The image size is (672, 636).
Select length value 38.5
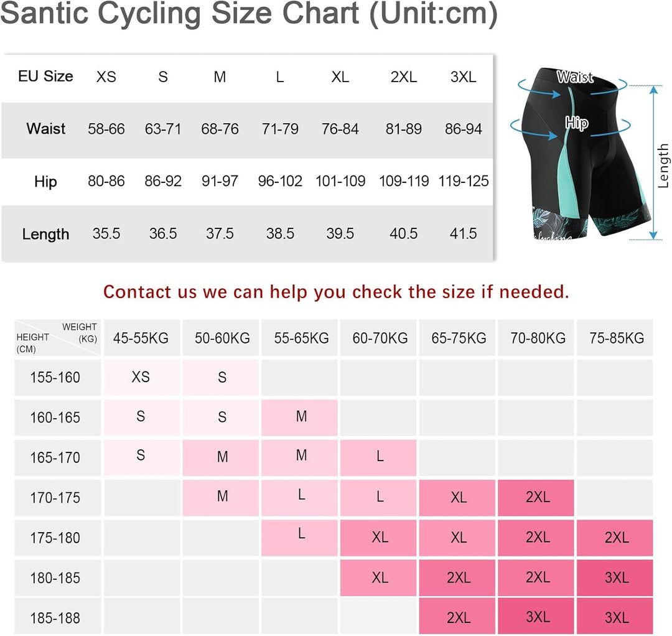[x=280, y=233]
